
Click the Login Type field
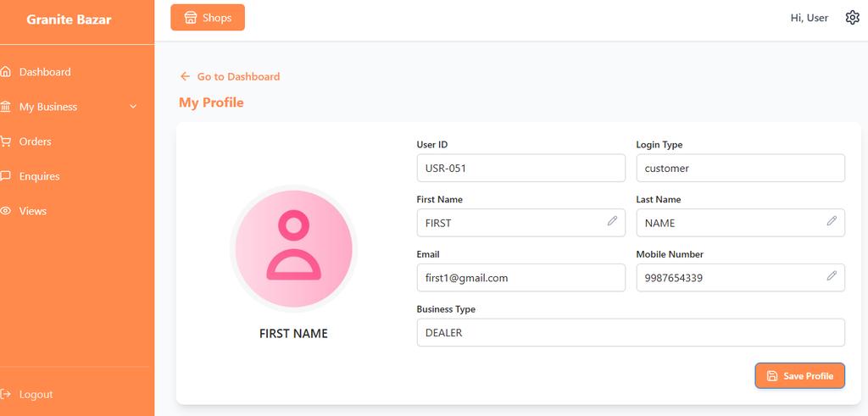tap(740, 168)
